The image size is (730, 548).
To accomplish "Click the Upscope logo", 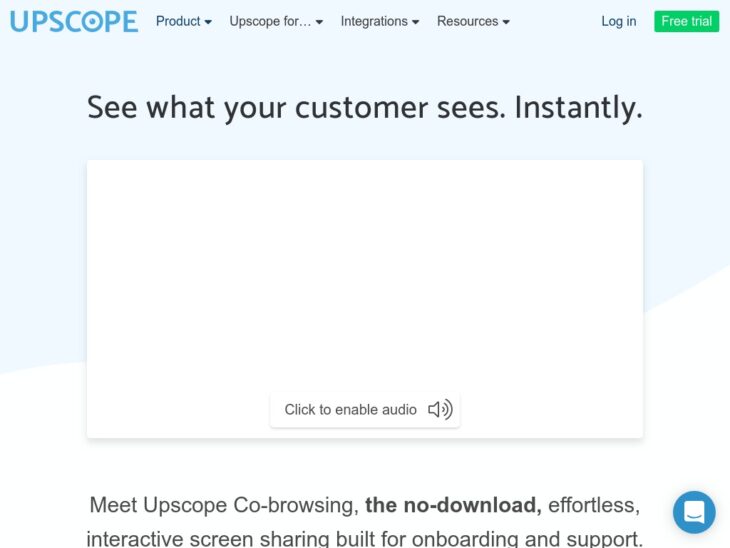I will 74,21.
